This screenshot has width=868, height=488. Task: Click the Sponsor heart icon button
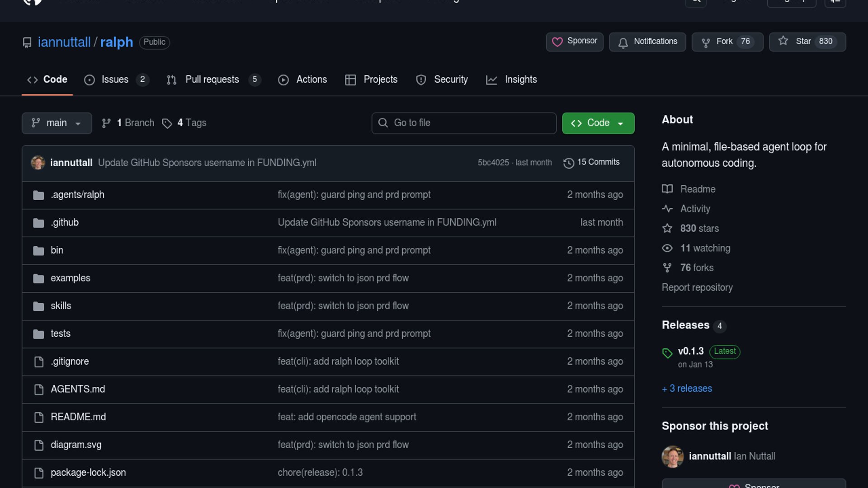pos(557,42)
